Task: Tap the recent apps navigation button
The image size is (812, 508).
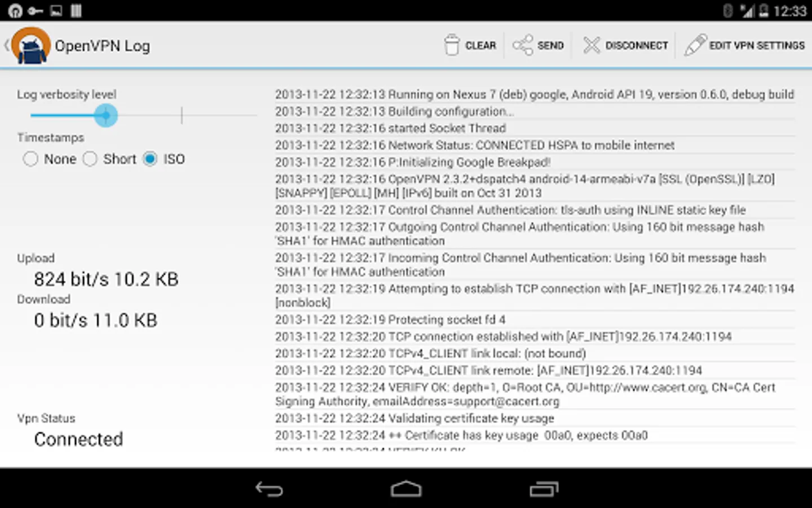Action: [544, 489]
